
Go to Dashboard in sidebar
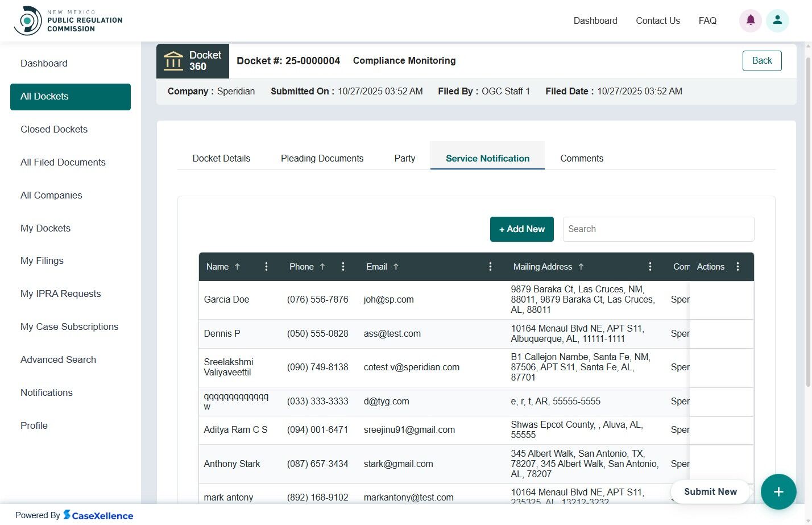coord(44,64)
